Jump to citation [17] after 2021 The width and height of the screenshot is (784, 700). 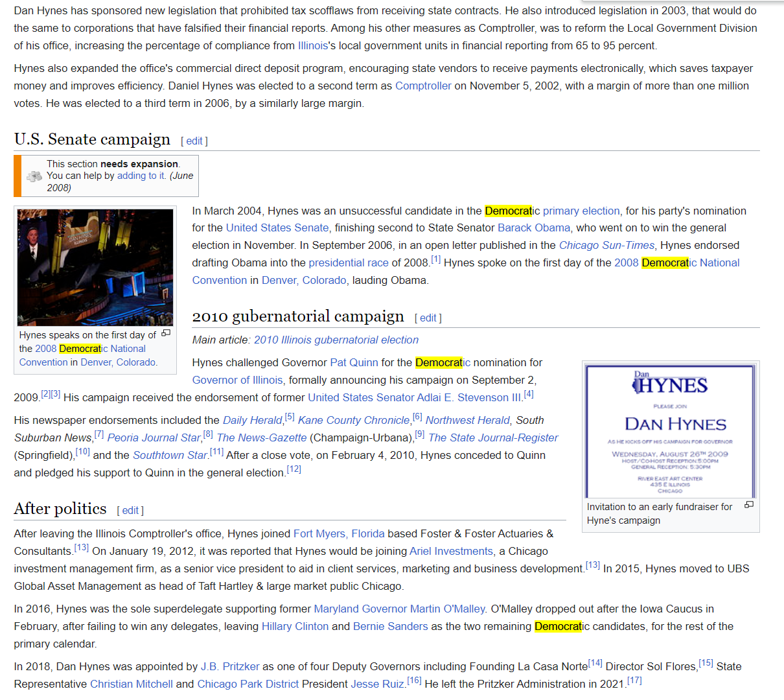pos(634,681)
